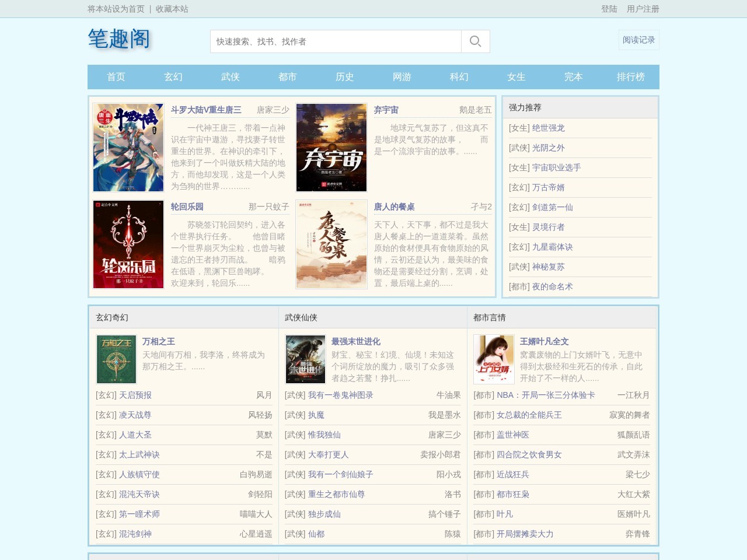Open the 最强末世进化 cover thumbnail
Viewport: 747px width, 560px height.
tap(305, 359)
